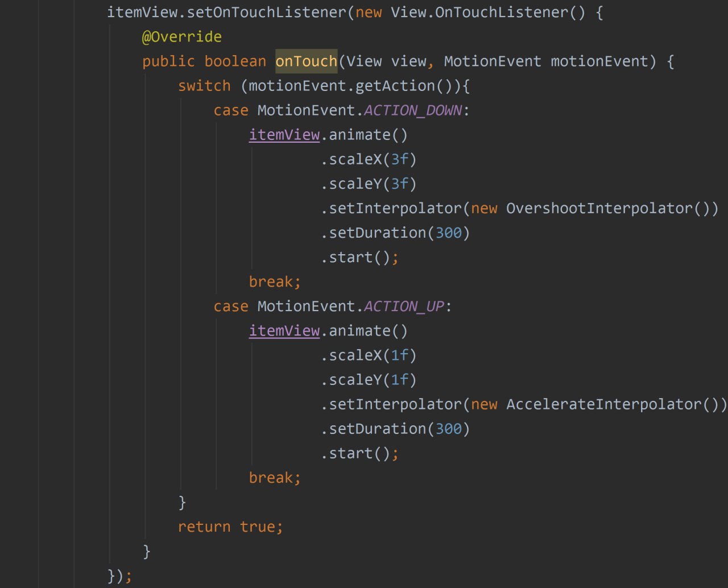Click the highlighted onTouch method name

[x=307, y=61]
